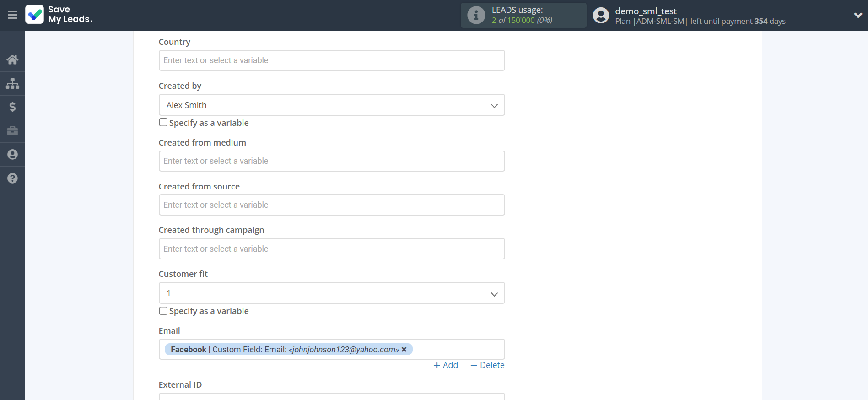This screenshot has height=400, width=868.
Task: Click the LEADS usage info icon
Action: click(476, 15)
